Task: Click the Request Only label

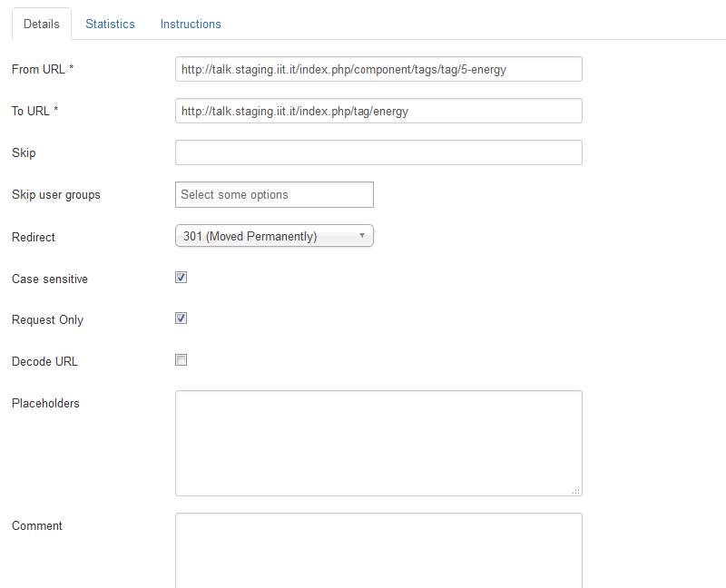Action: click(x=48, y=320)
